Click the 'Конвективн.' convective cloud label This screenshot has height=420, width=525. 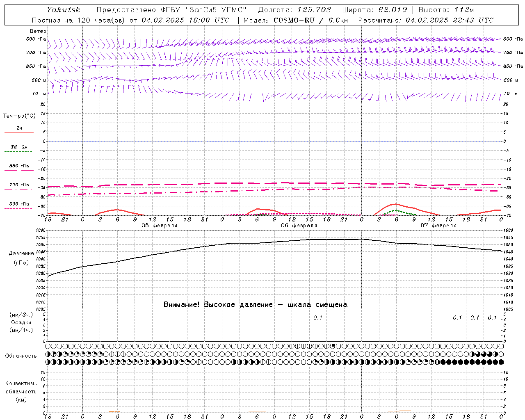click(21, 383)
